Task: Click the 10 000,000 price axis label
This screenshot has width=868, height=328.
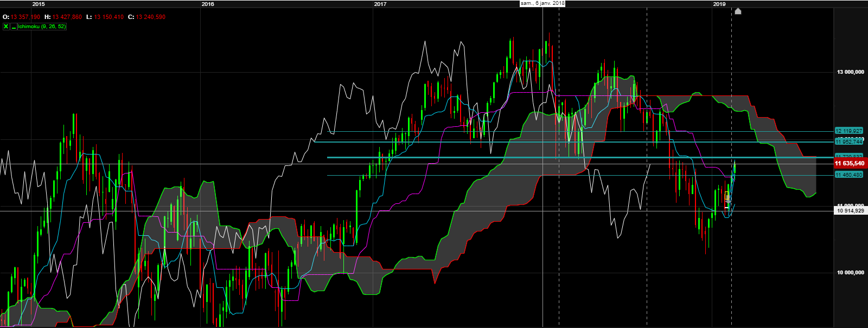Action: point(850,273)
